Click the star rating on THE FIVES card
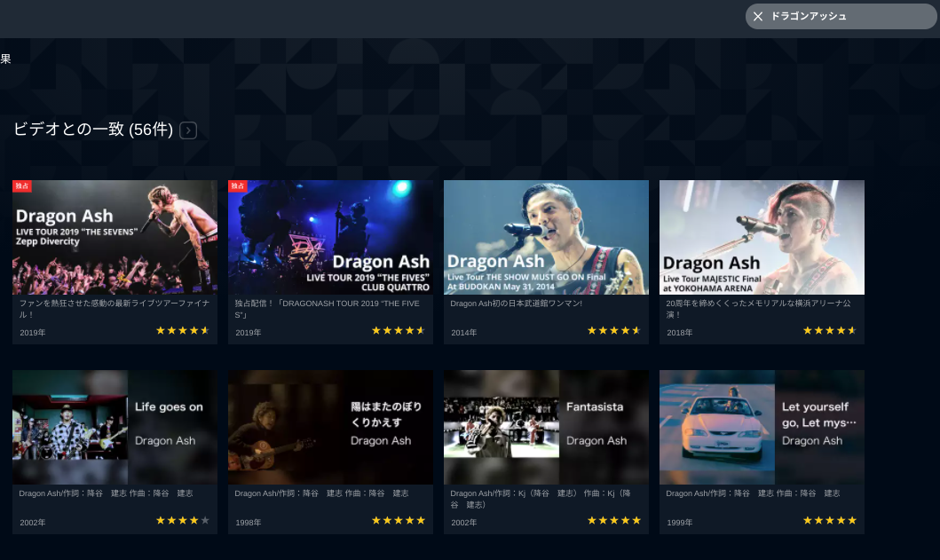The image size is (940, 560). 398,330
